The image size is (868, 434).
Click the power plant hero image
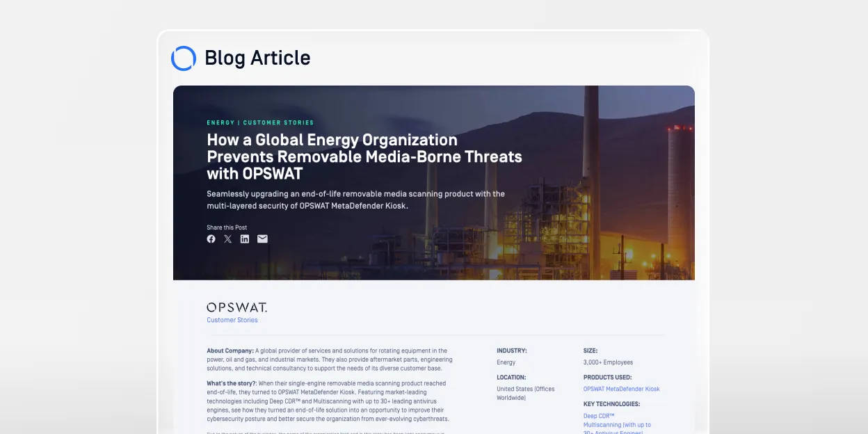point(605,209)
